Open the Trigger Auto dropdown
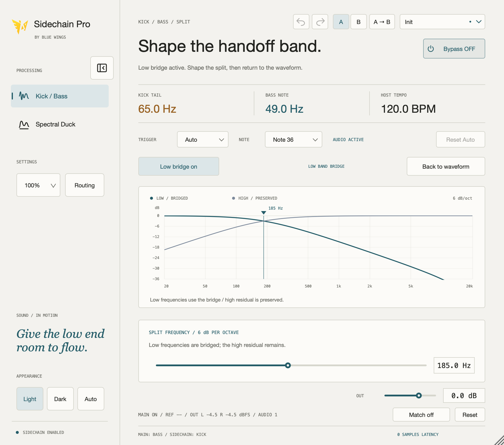The height and width of the screenshot is (445, 504). pyautogui.click(x=203, y=139)
